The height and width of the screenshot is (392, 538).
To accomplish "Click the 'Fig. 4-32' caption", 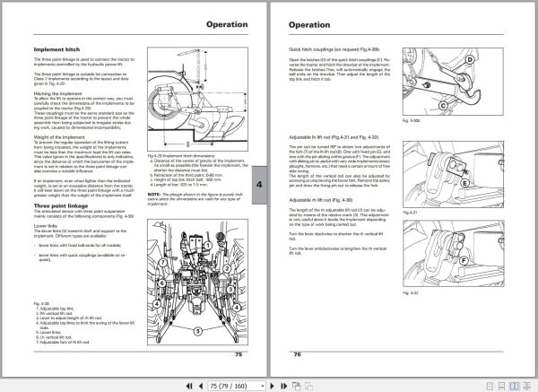I will pyautogui.click(x=411, y=292).
